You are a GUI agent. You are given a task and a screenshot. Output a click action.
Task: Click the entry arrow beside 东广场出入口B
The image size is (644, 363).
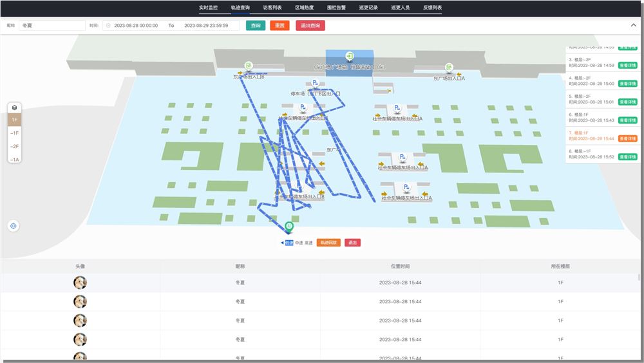(240, 73)
